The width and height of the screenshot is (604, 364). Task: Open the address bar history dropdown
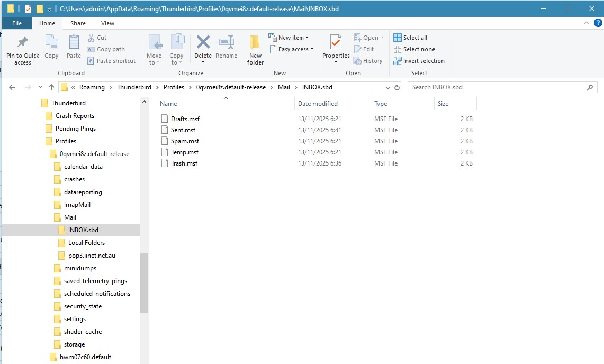(x=387, y=87)
